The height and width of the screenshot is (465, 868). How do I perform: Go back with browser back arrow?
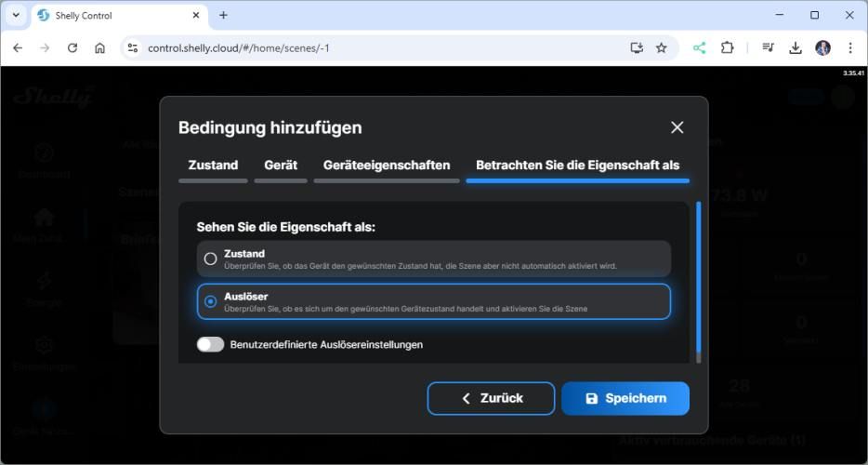tap(18, 47)
